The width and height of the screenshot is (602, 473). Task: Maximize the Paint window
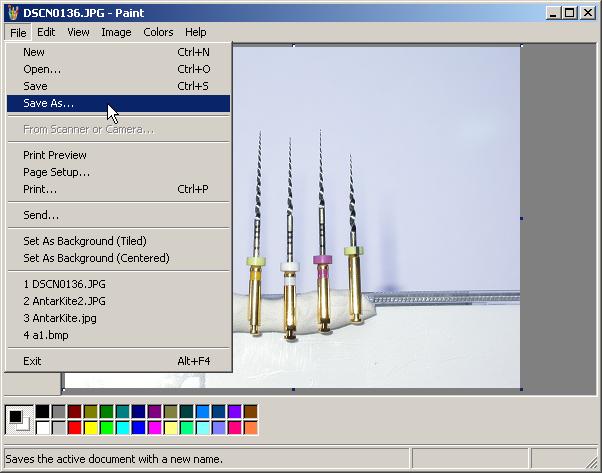click(570, 13)
